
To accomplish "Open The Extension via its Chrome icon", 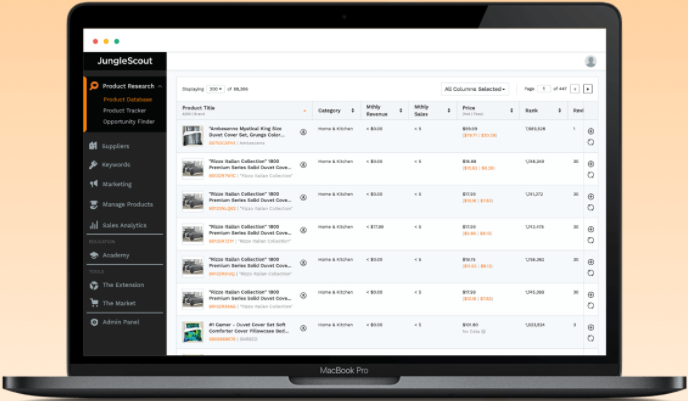I will pos(94,285).
